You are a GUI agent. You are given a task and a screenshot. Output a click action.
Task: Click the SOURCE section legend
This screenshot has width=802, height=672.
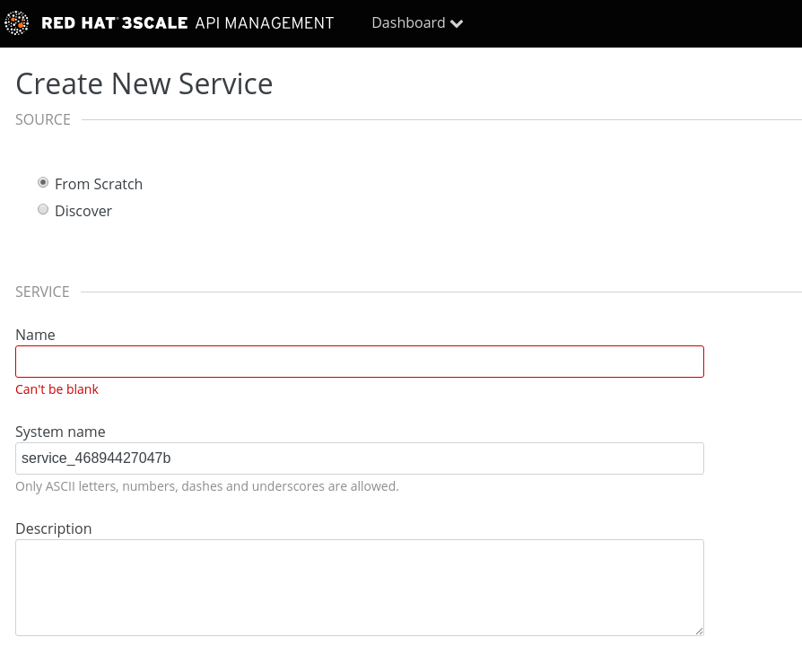point(43,119)
